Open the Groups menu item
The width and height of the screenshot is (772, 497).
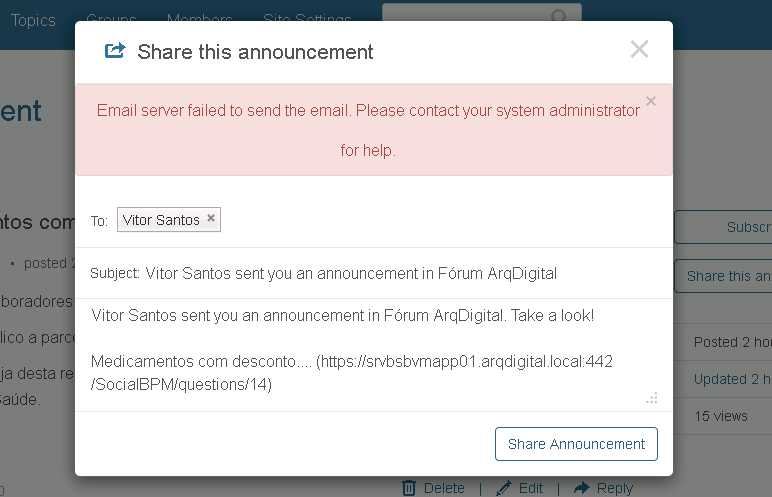(112, 20)
